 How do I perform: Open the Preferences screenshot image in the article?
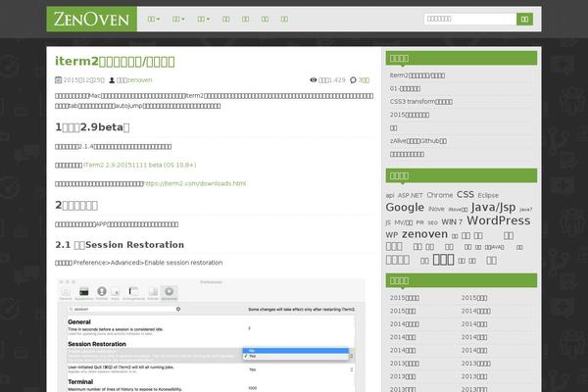coord(211,335)
